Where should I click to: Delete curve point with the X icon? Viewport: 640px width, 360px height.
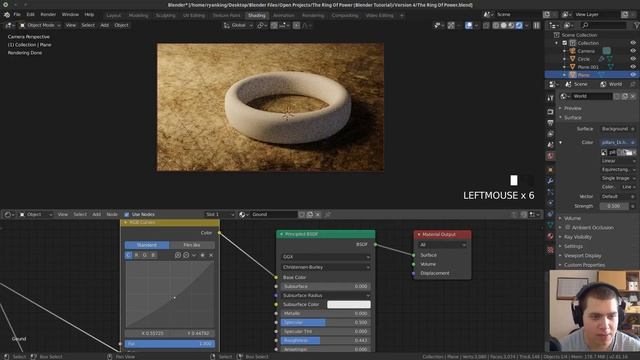pyautogui.click(x=211, y=255)
